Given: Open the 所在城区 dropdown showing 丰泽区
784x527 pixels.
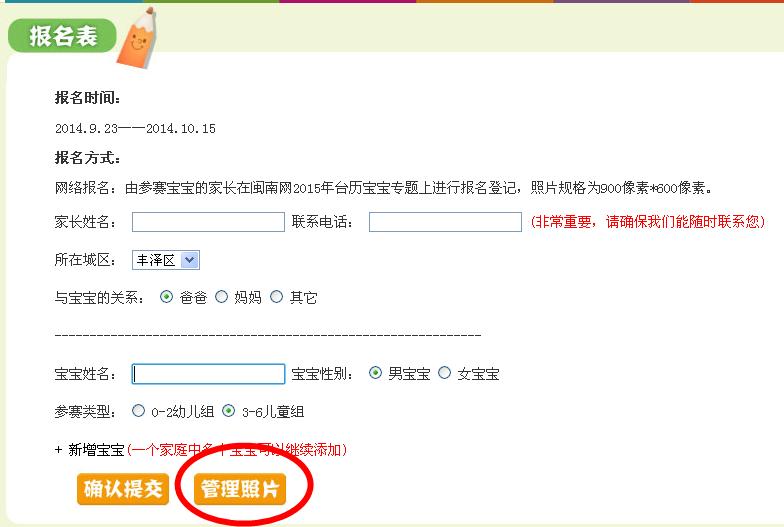Looking at the screenshot, I should 166,260.
